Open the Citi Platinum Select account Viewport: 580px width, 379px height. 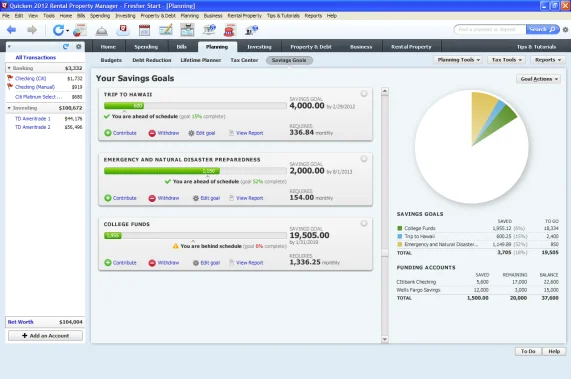point(38,97)
